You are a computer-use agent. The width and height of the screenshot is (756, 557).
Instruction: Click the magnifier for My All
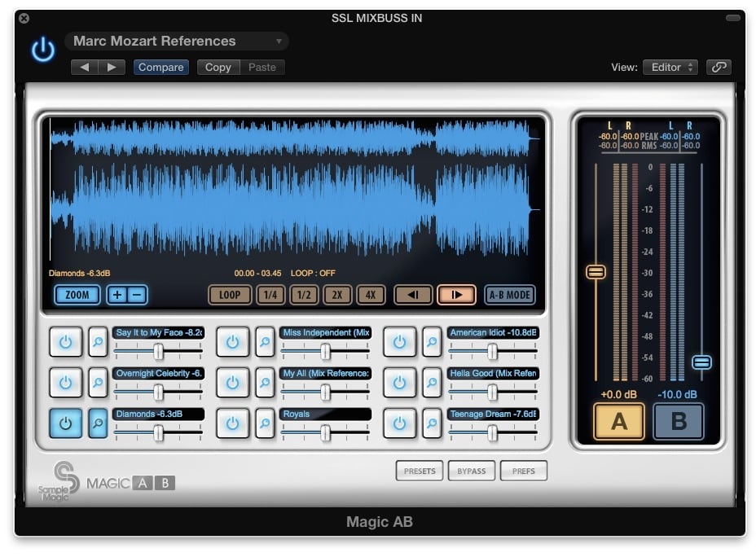(x=265, y=383)
